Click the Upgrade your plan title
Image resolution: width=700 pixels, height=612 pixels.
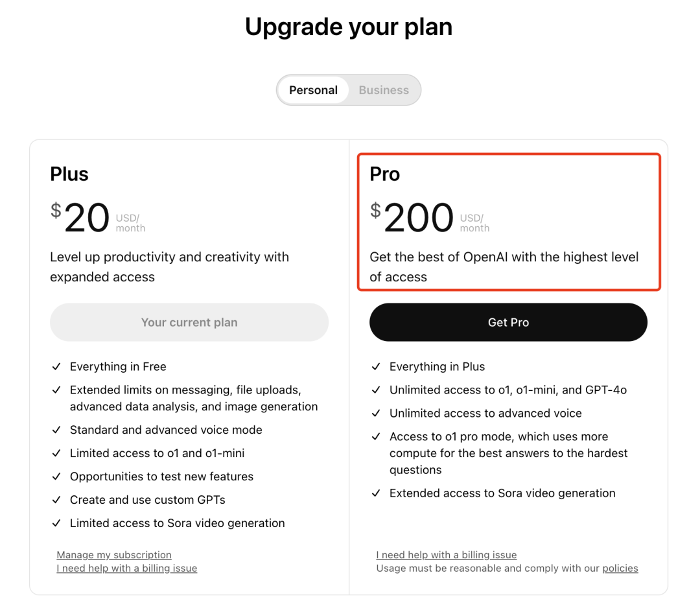click(x=349, y=27)
